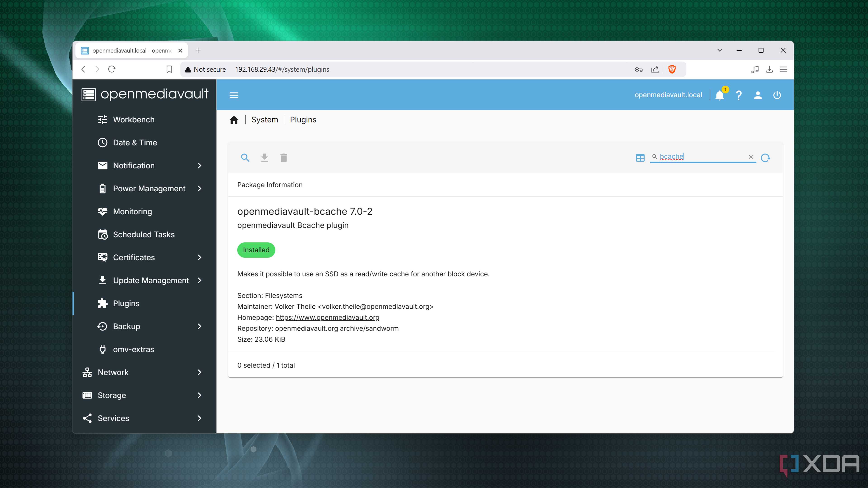Expand the Power Management submenu
The image size is (868, 488).
coord(145,188)
